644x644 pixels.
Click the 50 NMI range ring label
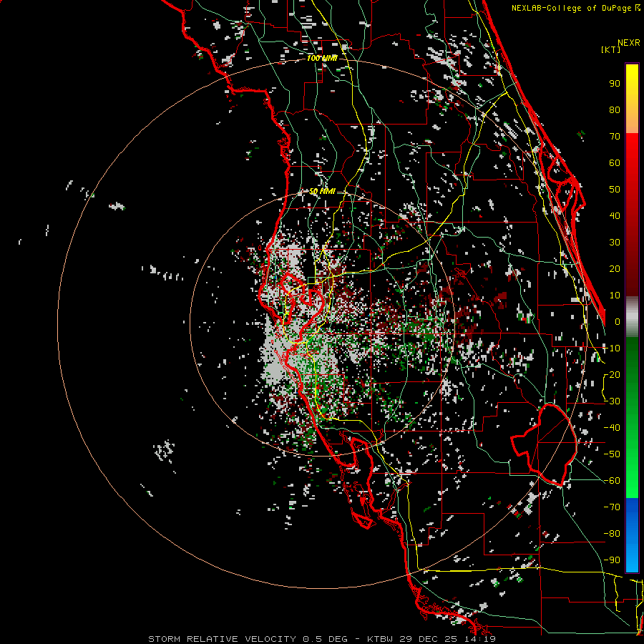322,191
